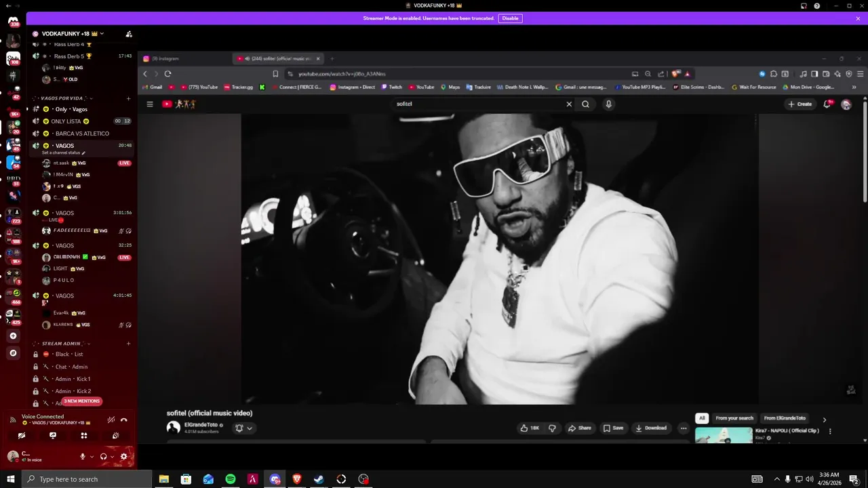Image resolution: width=868 pixels, height=488 pixels.
Task: Click the YouTube Create button
Action: click(x=800, y=104)
